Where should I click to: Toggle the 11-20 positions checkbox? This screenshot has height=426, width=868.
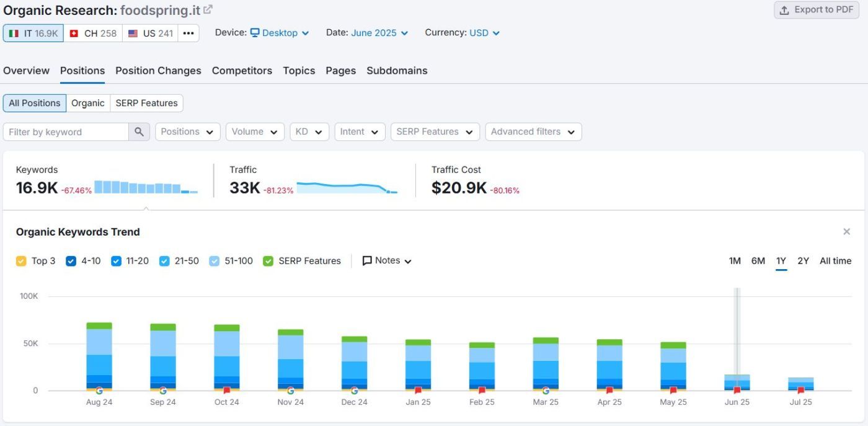[x=116, y=261]
